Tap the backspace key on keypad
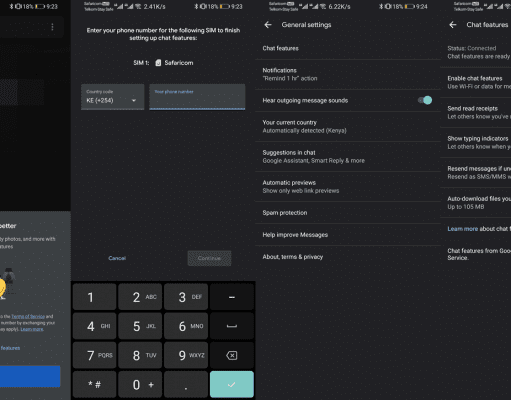The width and height of the screenshot is (511, 400). click(232, 355)
